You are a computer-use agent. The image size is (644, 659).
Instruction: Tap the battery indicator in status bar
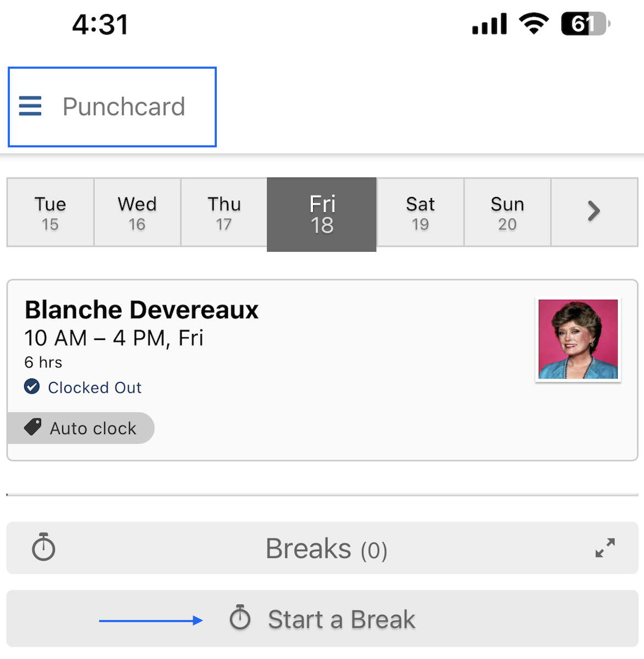coord(586,24)
